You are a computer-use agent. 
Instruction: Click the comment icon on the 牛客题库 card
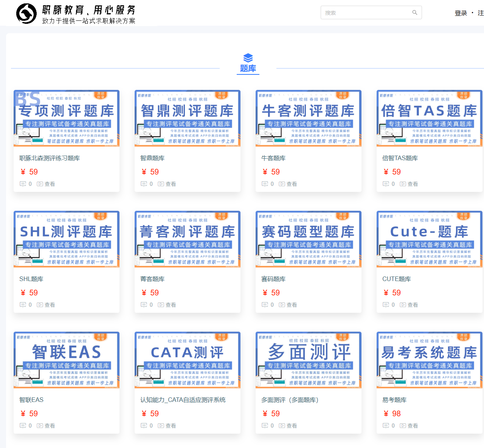tap(265, 184)
